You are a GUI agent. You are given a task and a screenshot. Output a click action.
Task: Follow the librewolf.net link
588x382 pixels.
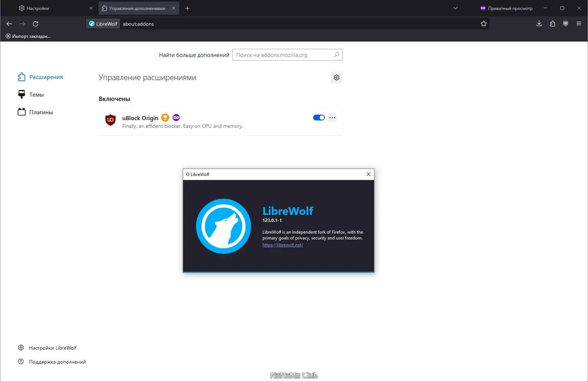(x=283, y=245)
